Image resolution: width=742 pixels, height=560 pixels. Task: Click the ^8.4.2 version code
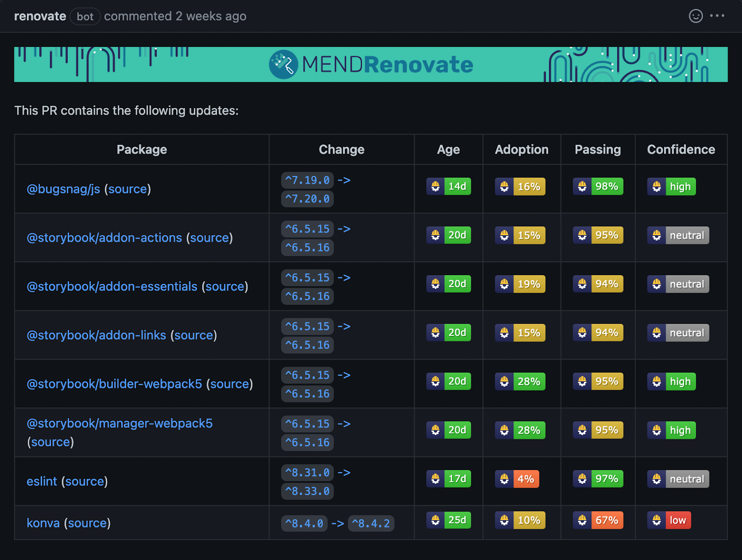pyautogui.click(x=371, y=523)
